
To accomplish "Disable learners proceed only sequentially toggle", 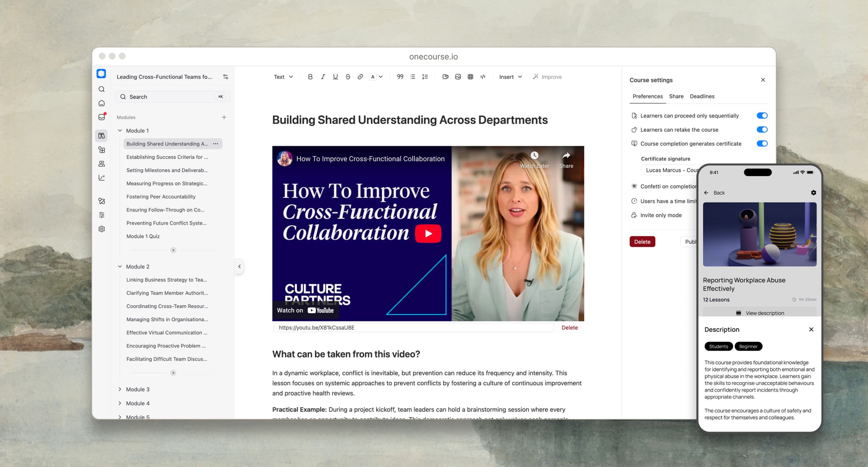I will (x=762, y=116).
